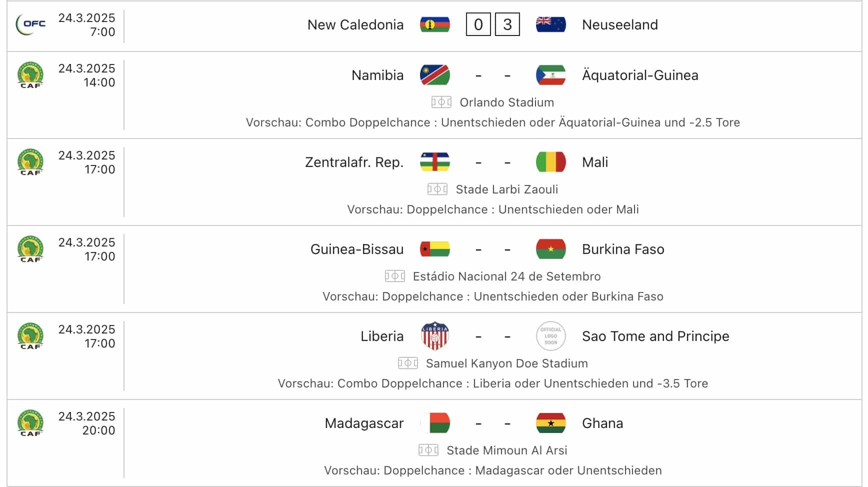Open the Zentralafr. Rep. team link
This screenshot has height=487, width=868.
354,162
